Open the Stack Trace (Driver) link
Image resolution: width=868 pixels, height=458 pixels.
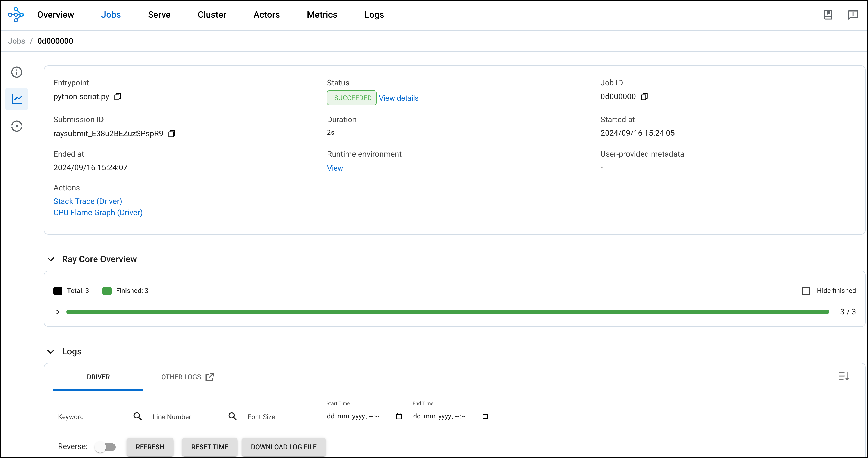tap(87, 201)
